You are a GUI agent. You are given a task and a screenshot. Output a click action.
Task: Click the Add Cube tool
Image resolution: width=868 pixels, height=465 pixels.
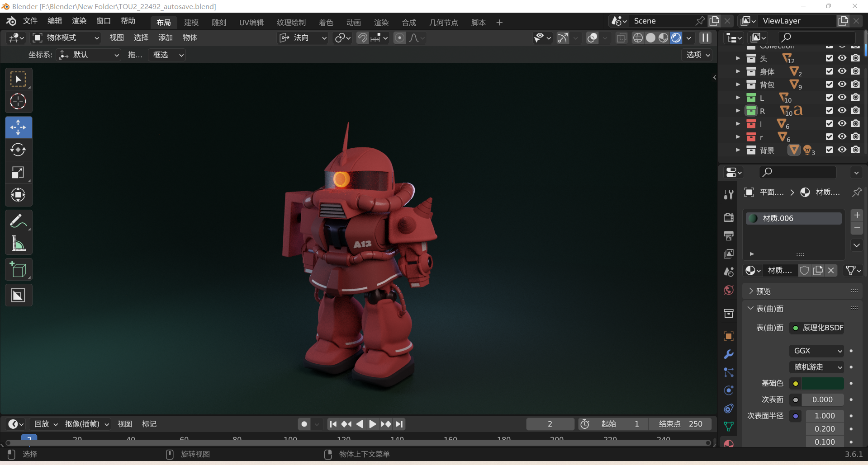[18, 270]
